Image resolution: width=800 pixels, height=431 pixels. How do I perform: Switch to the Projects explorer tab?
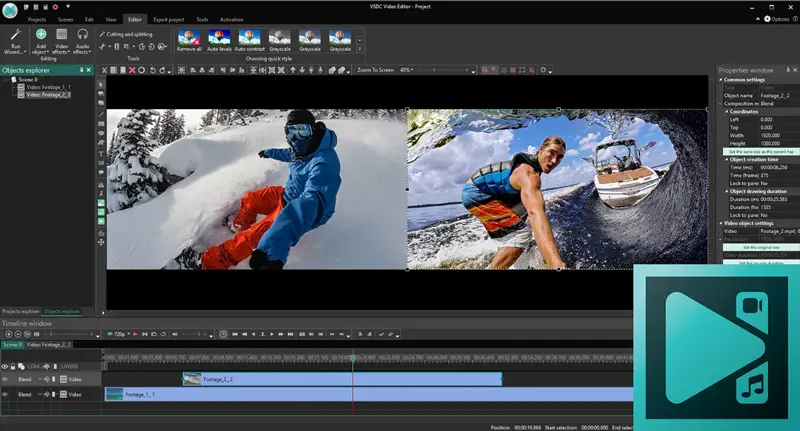pyautogui.click(x=19, y=311)
